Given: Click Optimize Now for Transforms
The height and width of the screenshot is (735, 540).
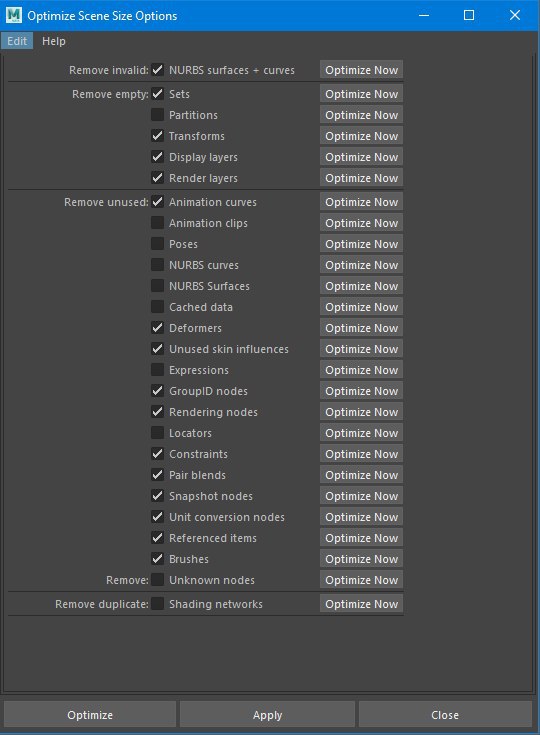Looking at the screenshot, I should pos(361,136).
